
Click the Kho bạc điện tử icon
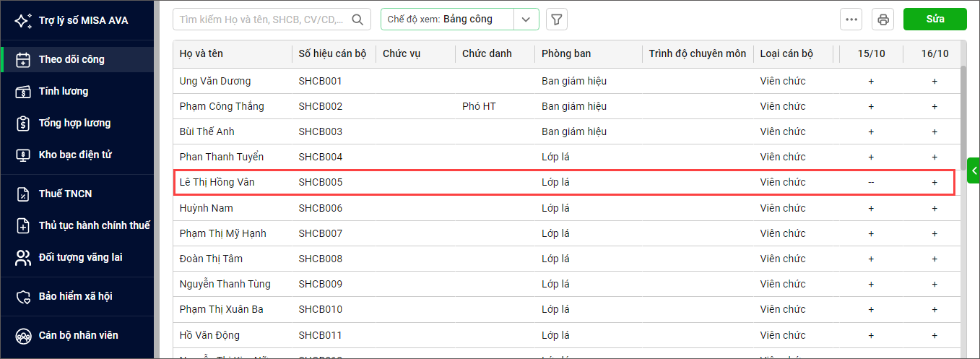click(23, 155)
